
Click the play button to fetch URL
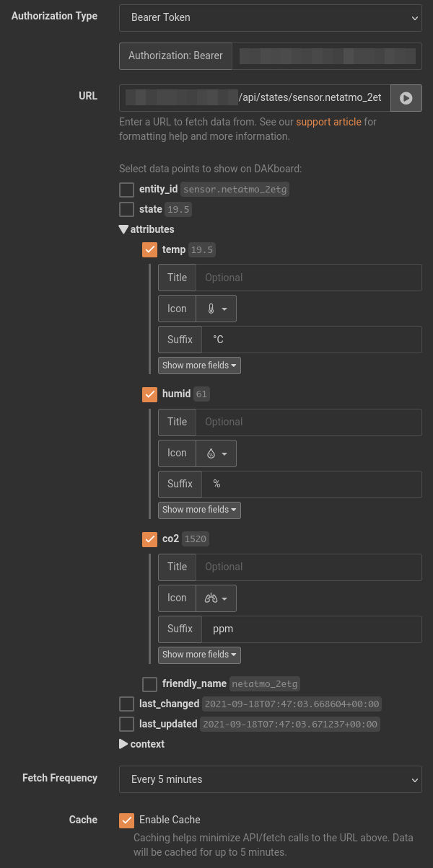[406, 98]
